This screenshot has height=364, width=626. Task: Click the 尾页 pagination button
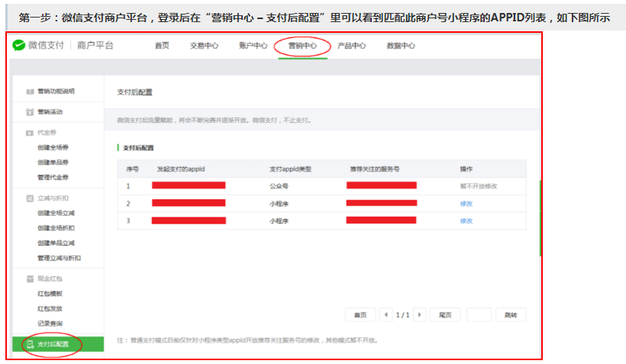pyautogui.click(x=445, y=315)
